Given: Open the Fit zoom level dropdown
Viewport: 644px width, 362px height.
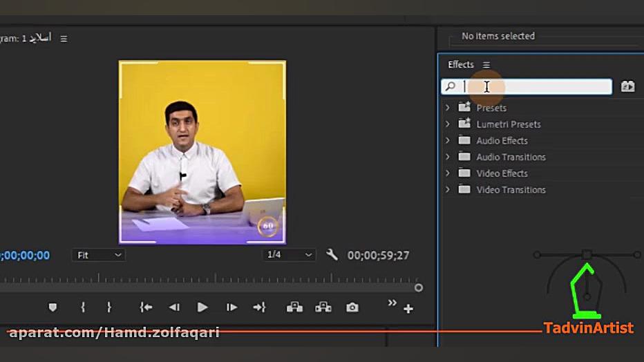Looking at the screenshot, I should [x=99, y=255].
